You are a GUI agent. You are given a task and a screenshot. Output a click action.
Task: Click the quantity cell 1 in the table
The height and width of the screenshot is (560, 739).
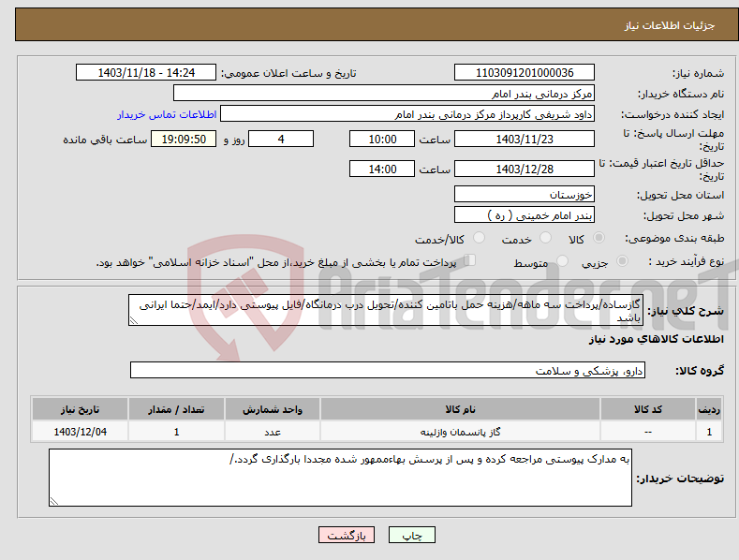click(x=176, y=432)
